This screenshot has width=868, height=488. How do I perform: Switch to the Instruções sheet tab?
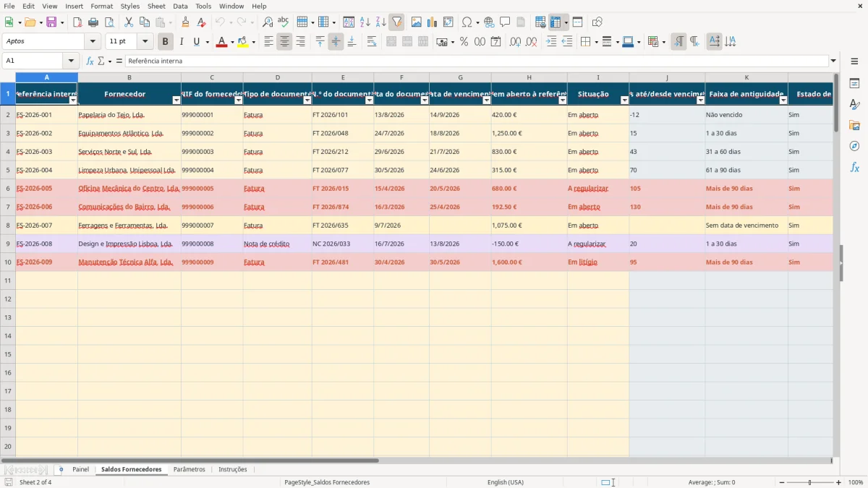[233, 469]
